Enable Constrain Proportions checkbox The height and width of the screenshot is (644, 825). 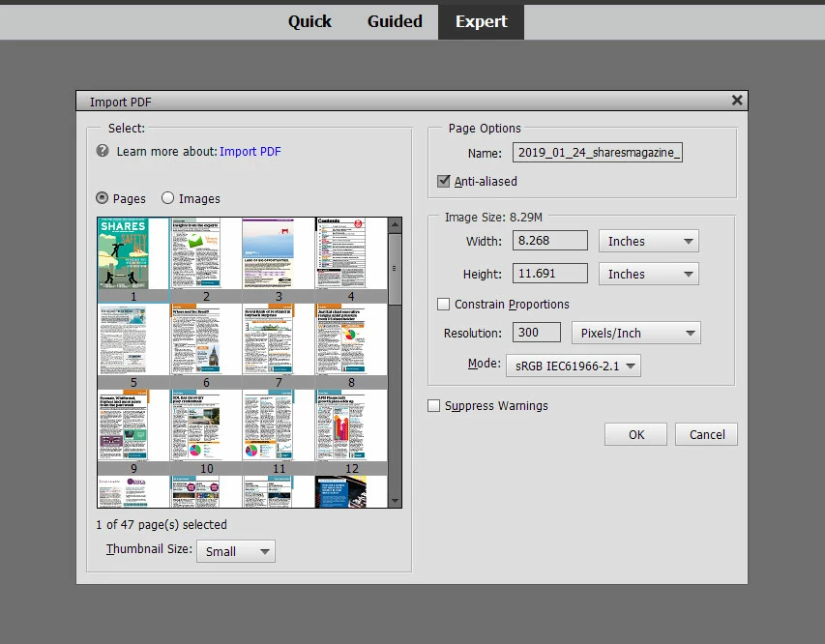pos(444,304)
